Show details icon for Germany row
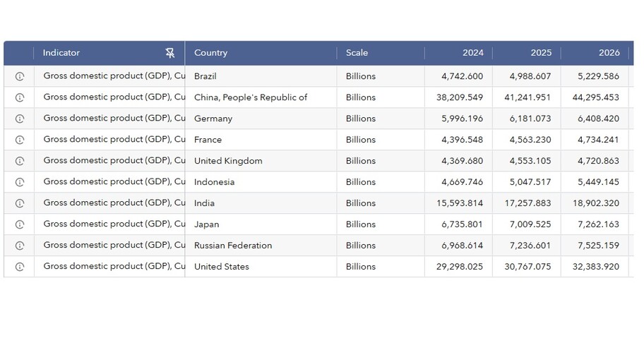644x362 pixels. [x=20, y=119]
